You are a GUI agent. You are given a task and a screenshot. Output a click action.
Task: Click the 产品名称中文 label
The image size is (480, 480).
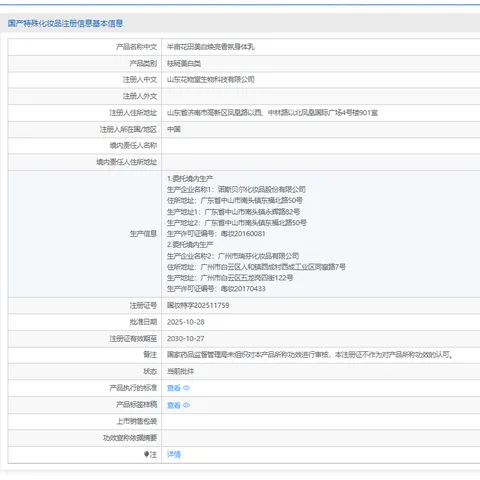pos(136,47)
